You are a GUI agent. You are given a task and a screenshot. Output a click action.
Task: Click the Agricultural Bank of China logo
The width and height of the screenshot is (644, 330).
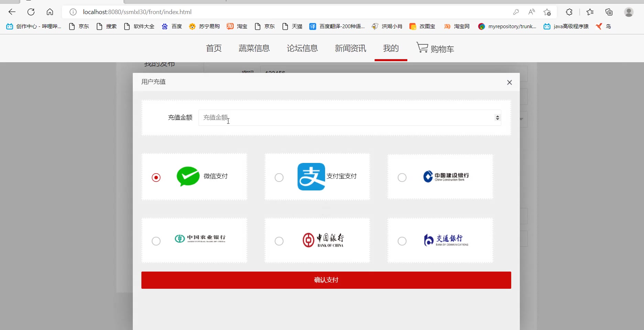[200, 239]
